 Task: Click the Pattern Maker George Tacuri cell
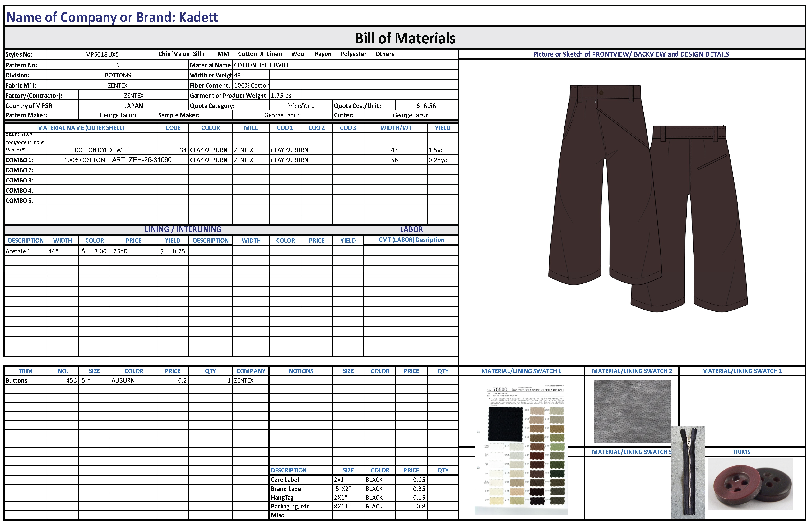pyautogui.click(x=118, y=115)
